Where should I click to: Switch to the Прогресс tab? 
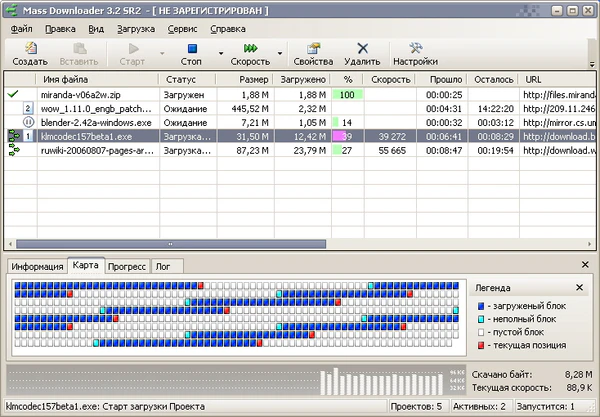[x=127, y=266]
